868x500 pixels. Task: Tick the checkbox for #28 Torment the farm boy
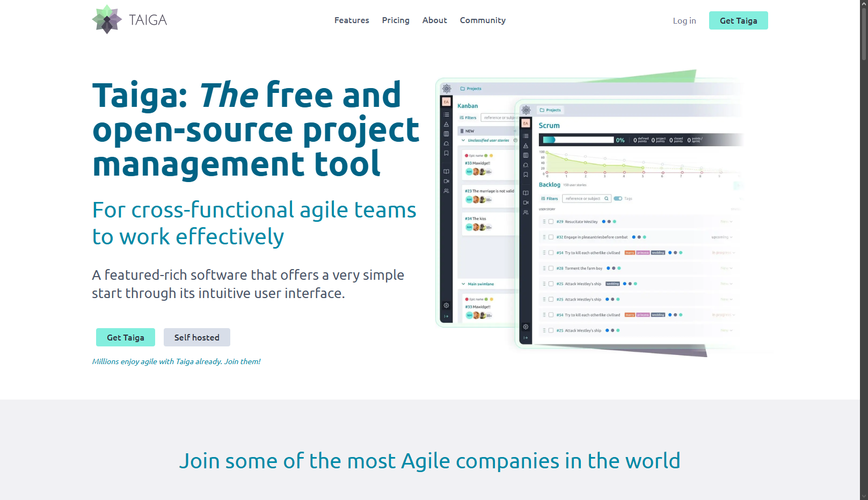[x=551, y=268]
